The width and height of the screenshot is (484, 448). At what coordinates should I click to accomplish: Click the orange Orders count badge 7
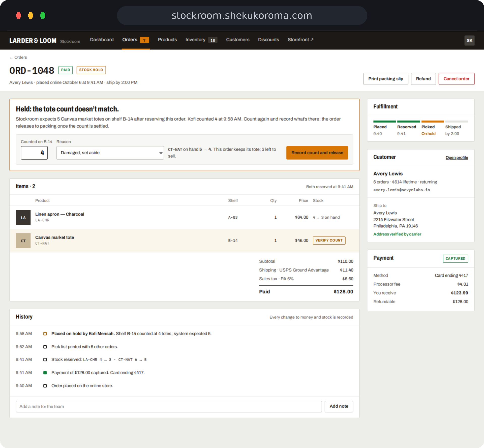point(144,40)
